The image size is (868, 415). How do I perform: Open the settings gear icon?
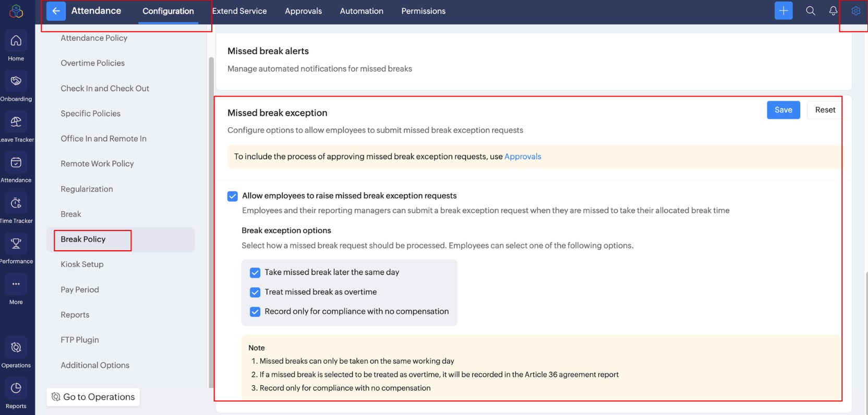(856, 11)
